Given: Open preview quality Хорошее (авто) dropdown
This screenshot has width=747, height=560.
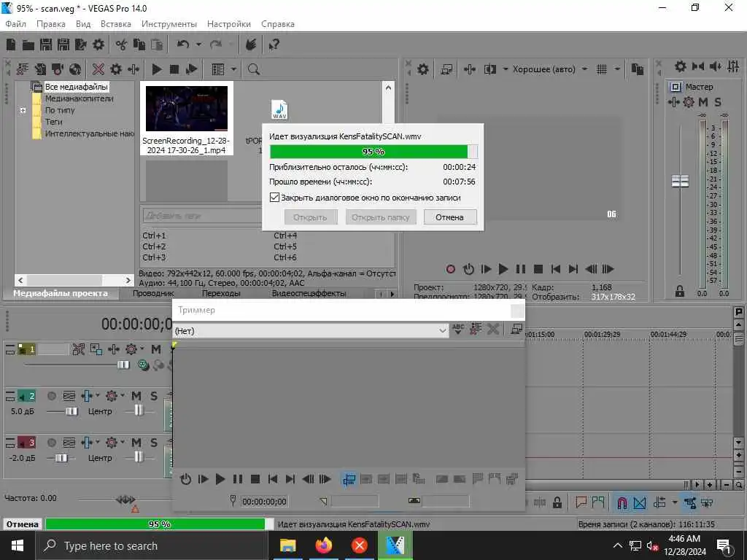Looking at the screenshot, I should [x=584, y=69].
